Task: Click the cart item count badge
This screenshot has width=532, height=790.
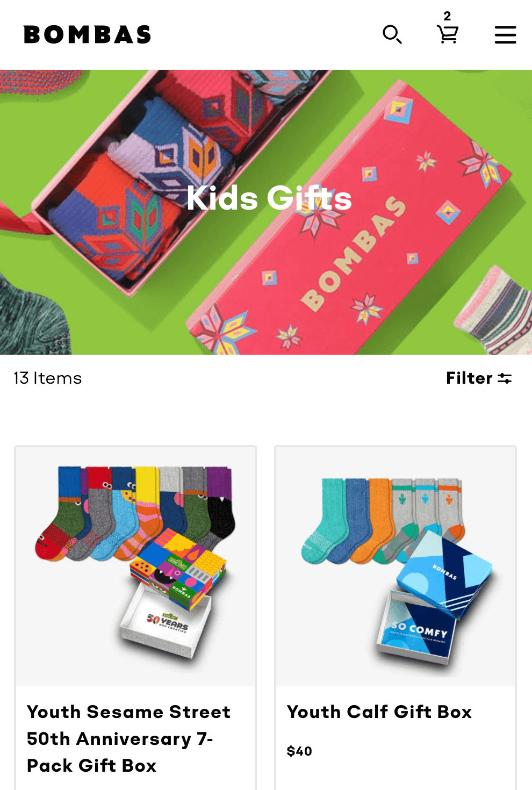Action: pos(447,16)
